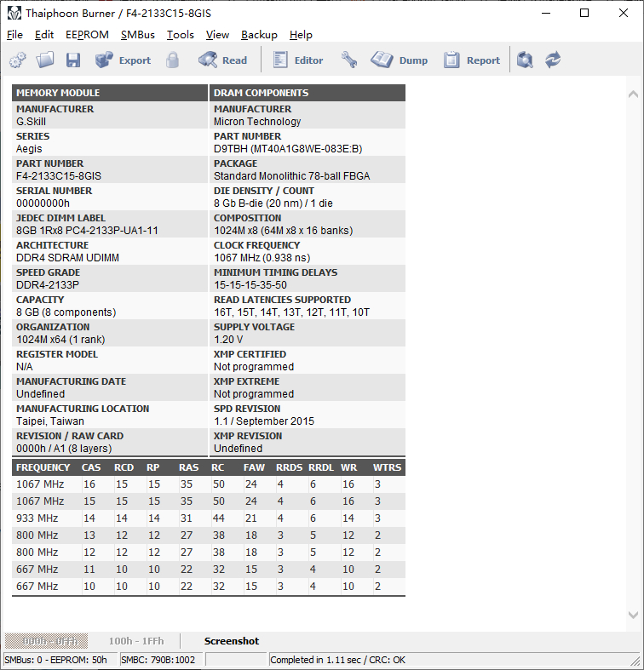Open the View menu
The image size is (644, 670).
pyautogui.click(x=218, y=35)
